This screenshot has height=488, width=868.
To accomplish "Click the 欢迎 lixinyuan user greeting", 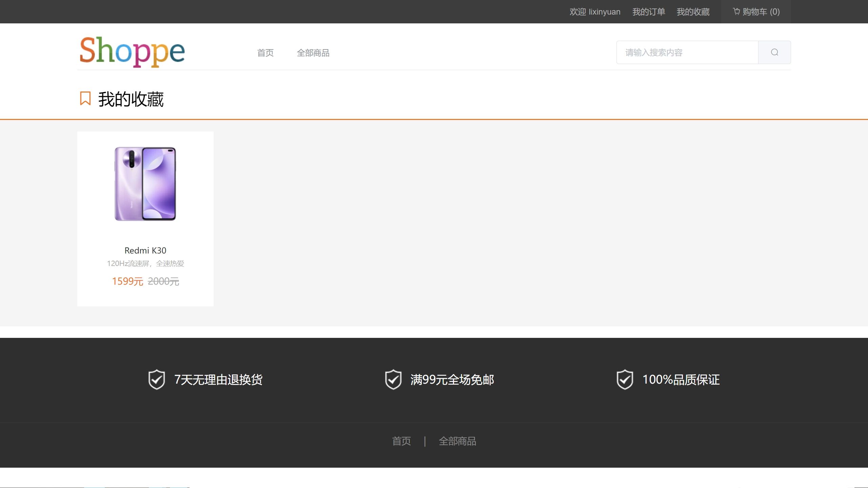I will [595, 12].
